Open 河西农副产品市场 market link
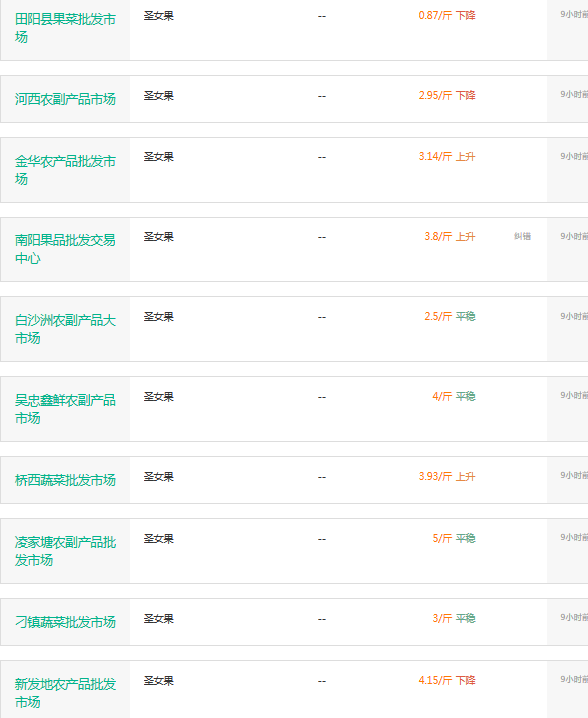The height and width of the screenshot is (718, 588). (x=65, y=99)
